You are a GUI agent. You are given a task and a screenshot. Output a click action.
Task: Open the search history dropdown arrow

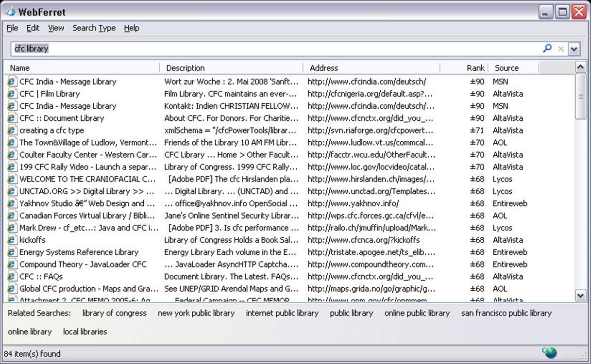pos(574,49)
